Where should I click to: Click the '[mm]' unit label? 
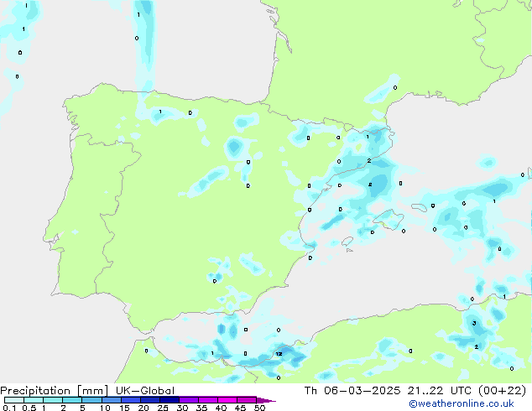[92, 391]
